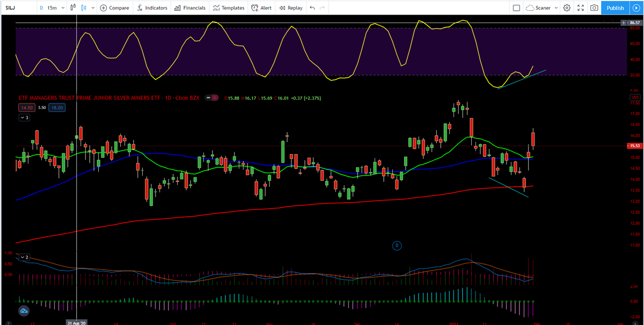The image size is (644, 325).
Task: Click the 15.53 current price label
Action: 635,146
